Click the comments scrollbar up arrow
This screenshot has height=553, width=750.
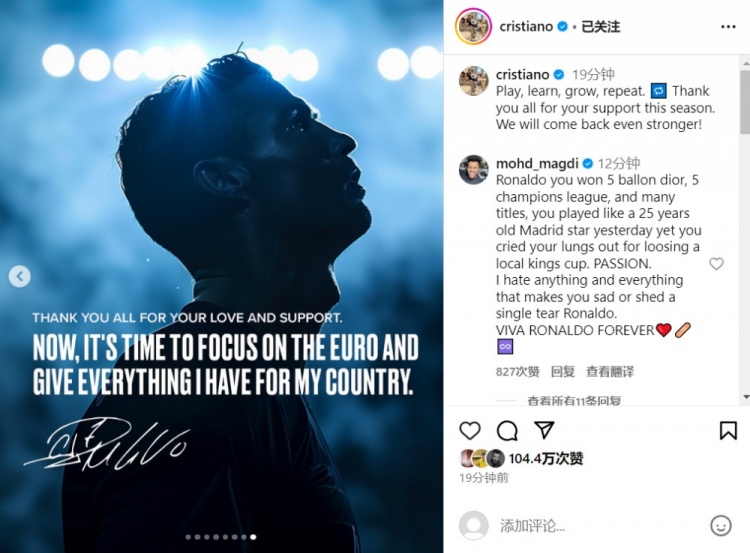click(x=746, y=63)
